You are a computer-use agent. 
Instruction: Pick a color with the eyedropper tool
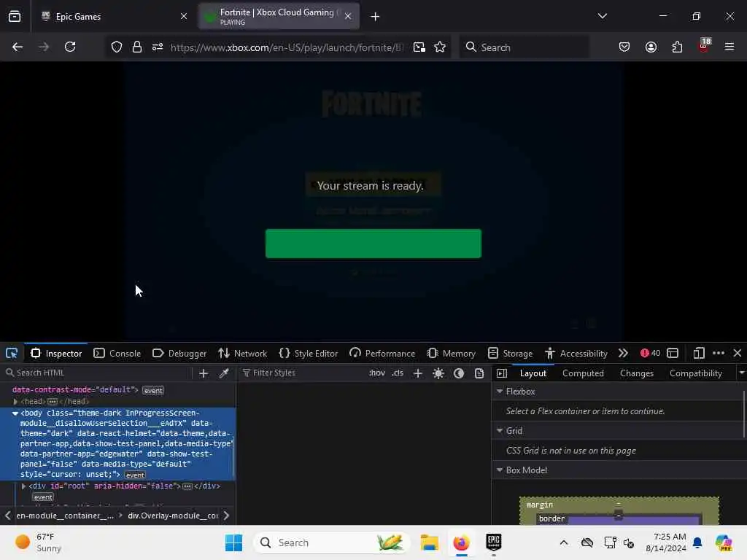pyautogui.click(x=223, y=373)
